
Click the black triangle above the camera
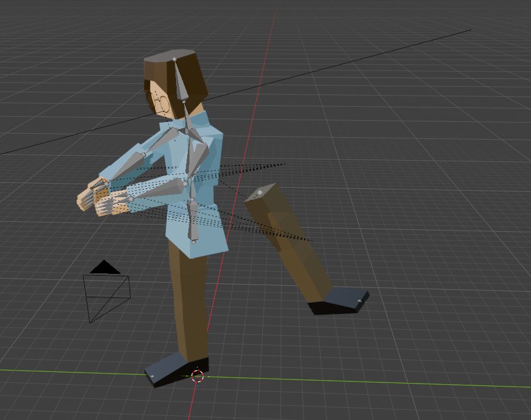coord(105,267)
